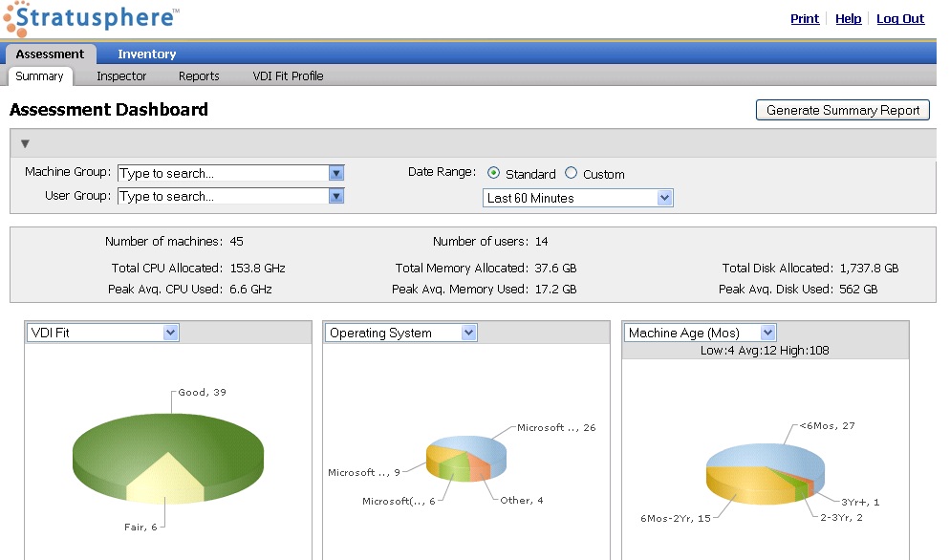Screen dimensions: 950x560
Task: Collapse the filter panel triangle
Action: (x=25, y=143)
